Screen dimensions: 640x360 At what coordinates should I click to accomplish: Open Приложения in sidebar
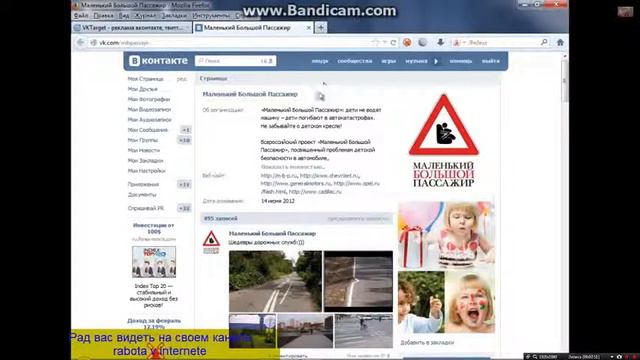(x=143, y=184)
